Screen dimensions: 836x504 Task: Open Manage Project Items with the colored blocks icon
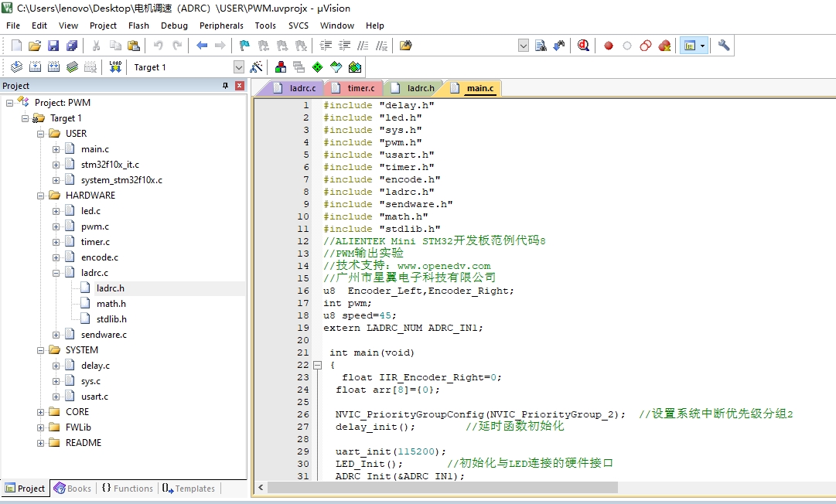pyautogui.click(x=281, y=67)
